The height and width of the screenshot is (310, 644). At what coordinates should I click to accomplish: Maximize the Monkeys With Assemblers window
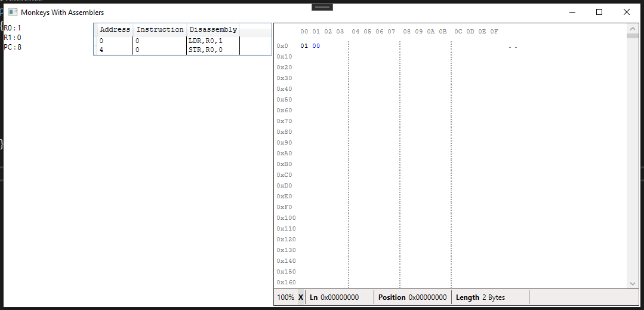tap(599, 12)
